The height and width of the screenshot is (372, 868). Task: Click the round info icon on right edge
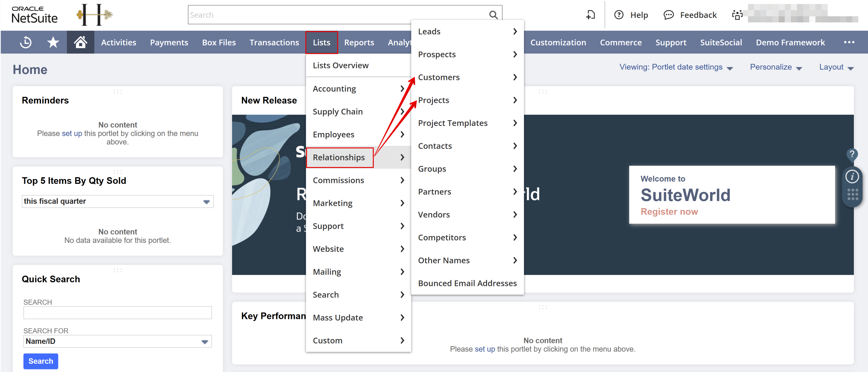click(852, 177)
